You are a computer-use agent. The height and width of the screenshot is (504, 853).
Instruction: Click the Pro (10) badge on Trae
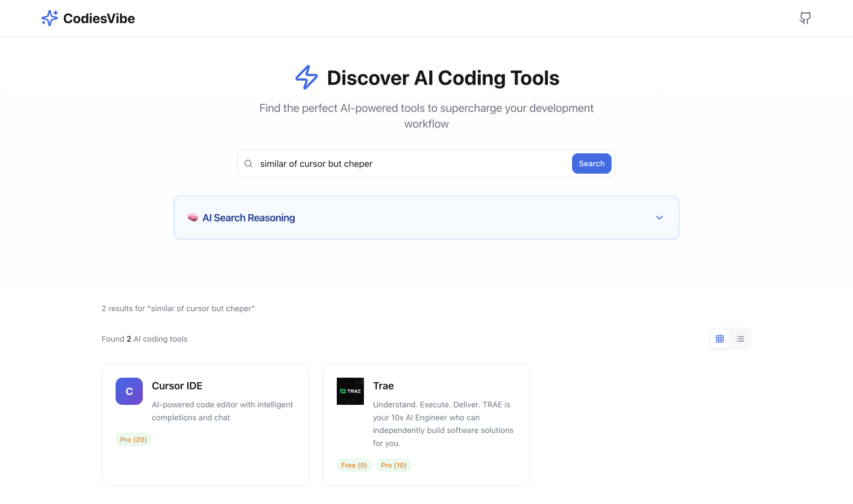(394, 465)
